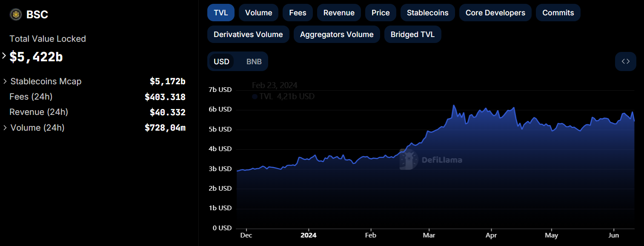Show the Revenue chart
Image resolution: width=644 pixels, height=246 pixels.
pos(339,13)
